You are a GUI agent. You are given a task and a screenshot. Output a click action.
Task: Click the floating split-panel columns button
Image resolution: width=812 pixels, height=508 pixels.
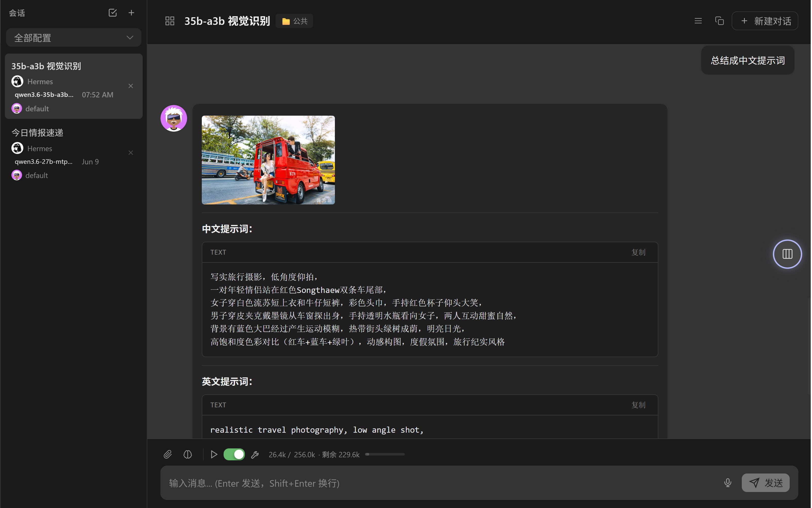click(x=787, y=254)
